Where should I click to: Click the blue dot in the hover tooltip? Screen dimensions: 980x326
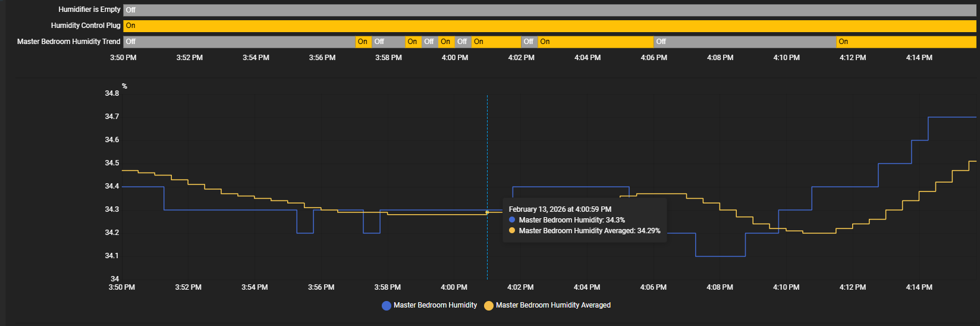tap(512, 220)
